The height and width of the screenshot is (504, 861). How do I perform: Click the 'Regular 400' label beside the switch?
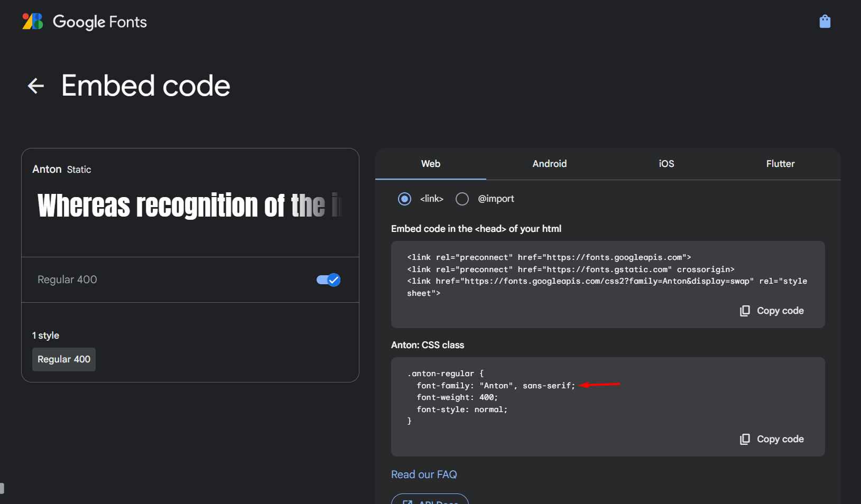click(67, 279)
